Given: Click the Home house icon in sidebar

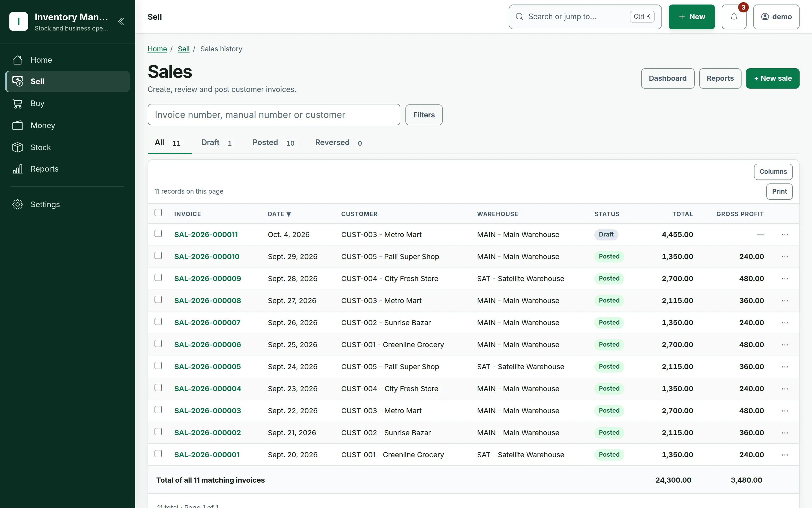Looking at the screenshot, I should pyautogui.click(x=17, y=60).
